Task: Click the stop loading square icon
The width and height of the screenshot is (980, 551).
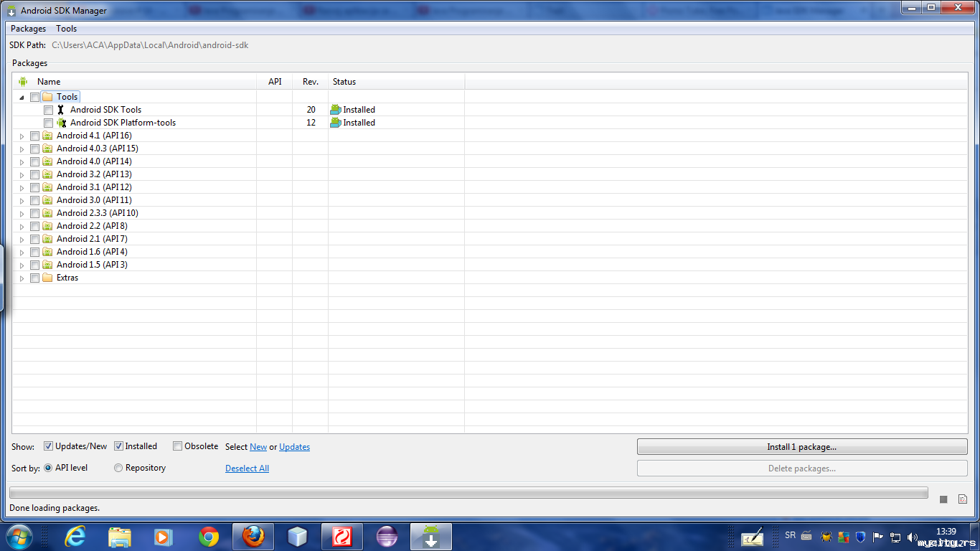Action: click(x=943, y=499)
